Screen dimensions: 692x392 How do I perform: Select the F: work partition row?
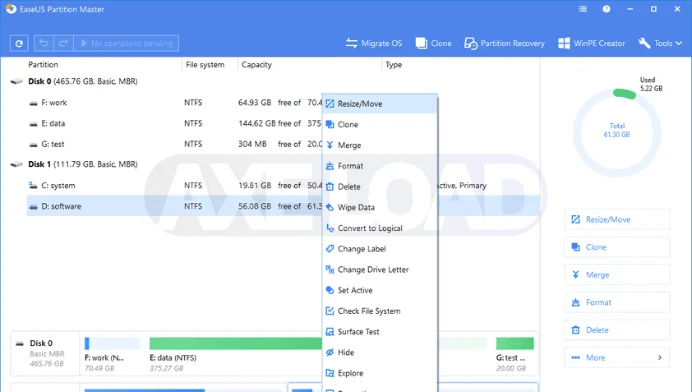point(282,102)
